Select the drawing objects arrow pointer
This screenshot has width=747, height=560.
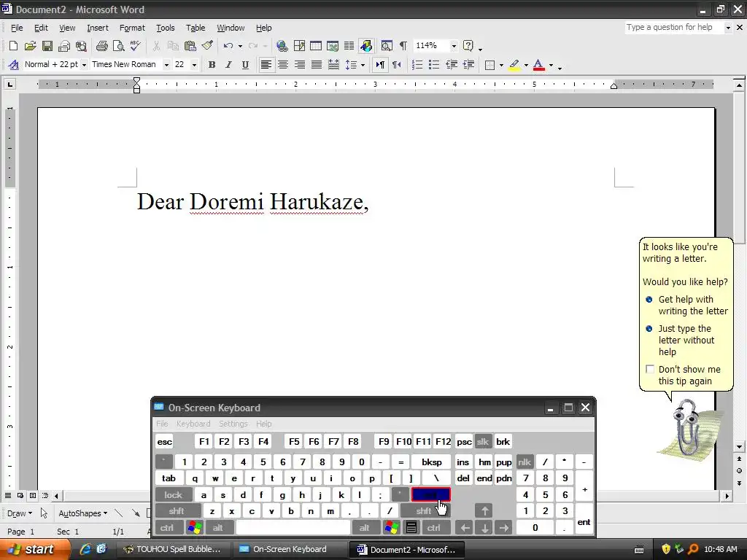click(x=44, y=513)
